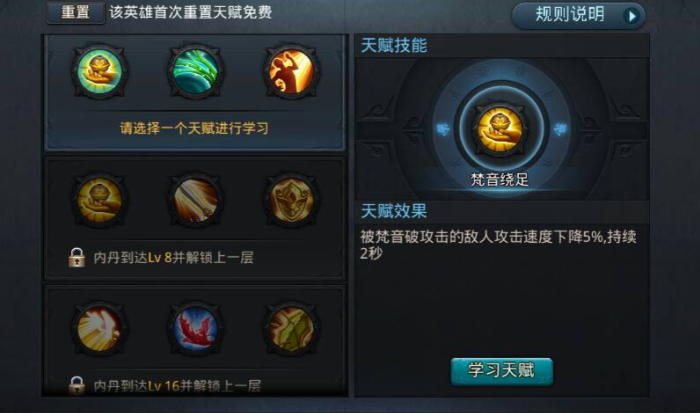This screenshot has height=413, width=700.
Task: Click the right glowing rune beside emblem
Action: point(560,129)
